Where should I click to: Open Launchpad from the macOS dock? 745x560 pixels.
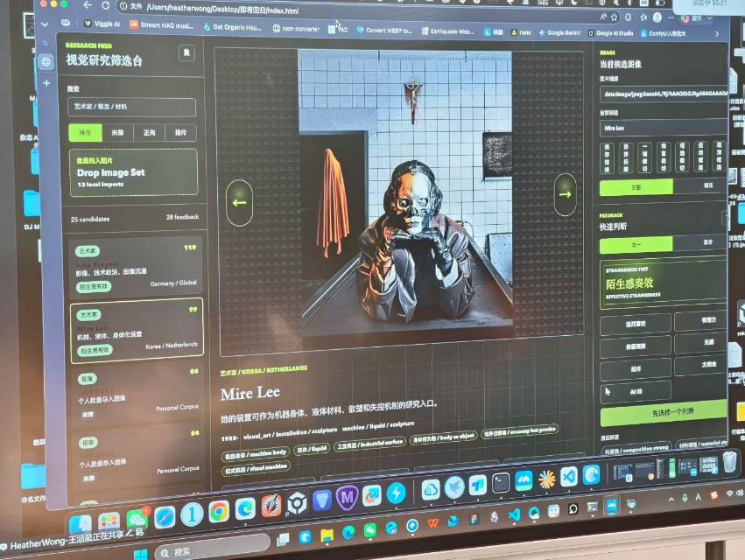(109, 522)
